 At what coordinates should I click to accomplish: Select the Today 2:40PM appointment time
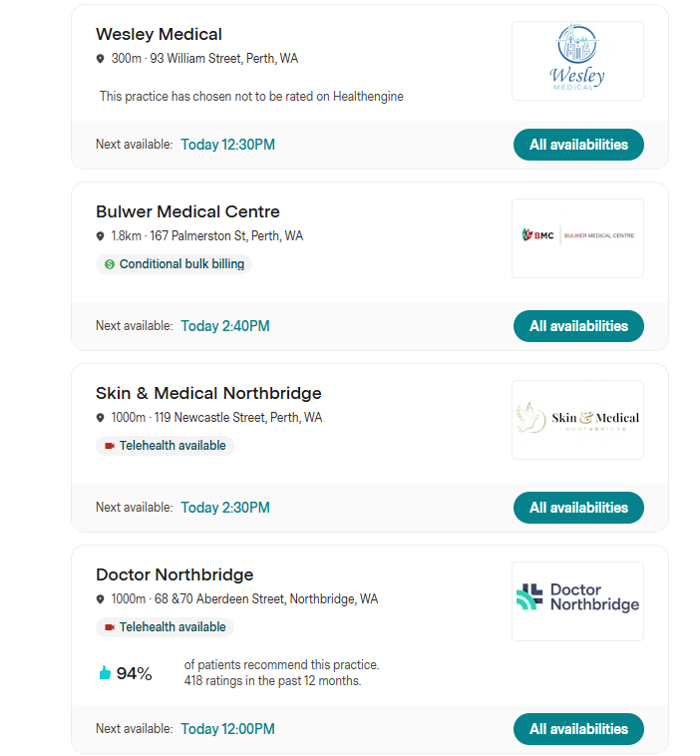224,326
